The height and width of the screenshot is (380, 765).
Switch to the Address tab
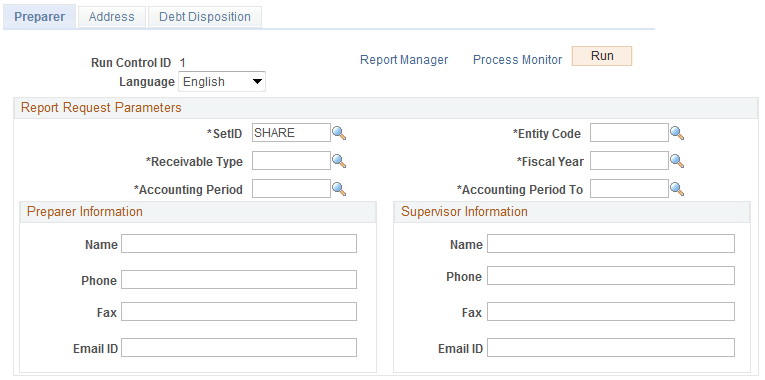tap(112, 17)
